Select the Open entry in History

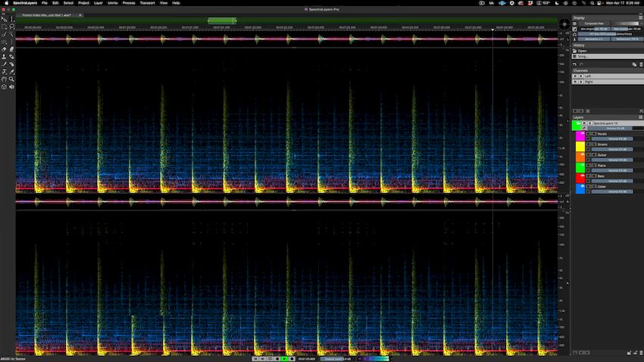[x=608, y=51]
